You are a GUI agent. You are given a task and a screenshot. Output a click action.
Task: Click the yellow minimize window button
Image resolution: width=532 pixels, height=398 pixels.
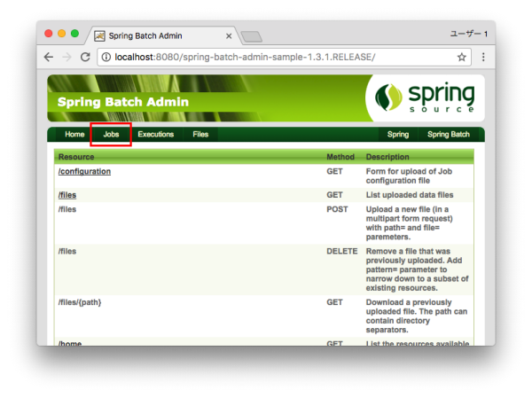click(62, 34)
